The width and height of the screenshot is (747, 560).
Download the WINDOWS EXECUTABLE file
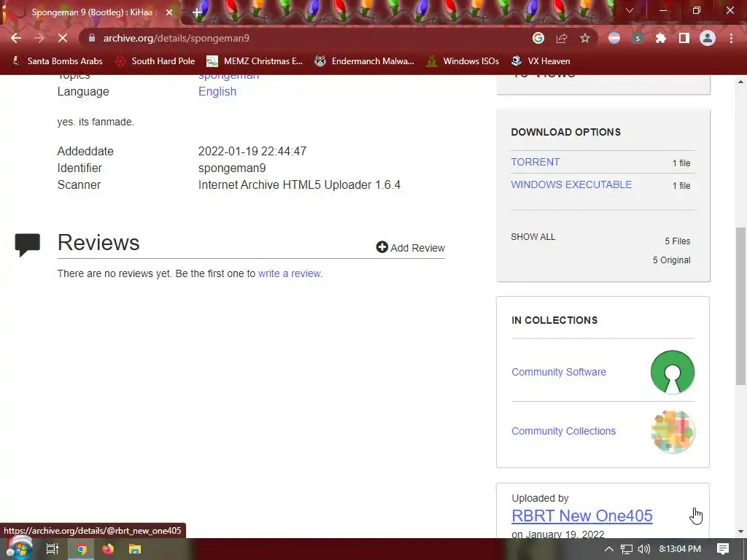tap(571, 184)
